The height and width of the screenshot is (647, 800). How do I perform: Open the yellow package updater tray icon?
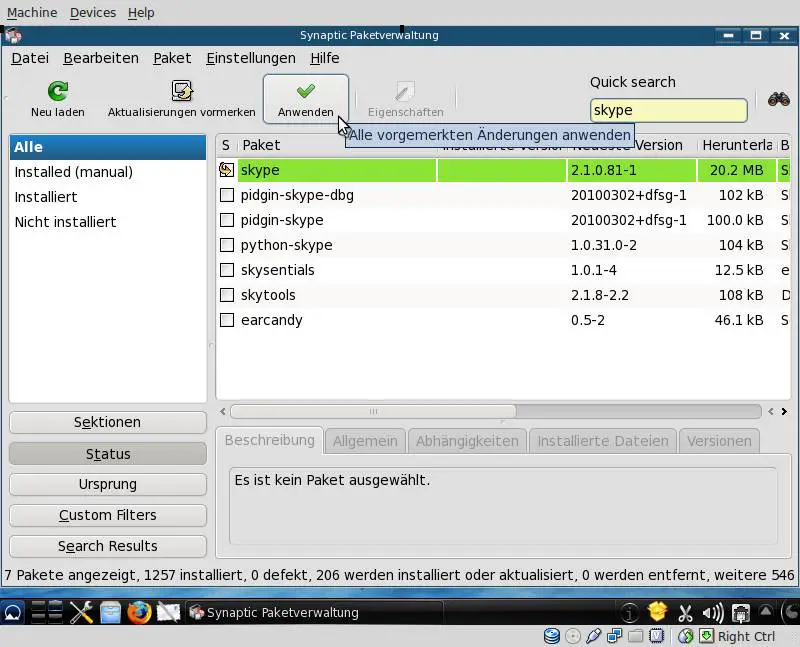pos(658,611)
